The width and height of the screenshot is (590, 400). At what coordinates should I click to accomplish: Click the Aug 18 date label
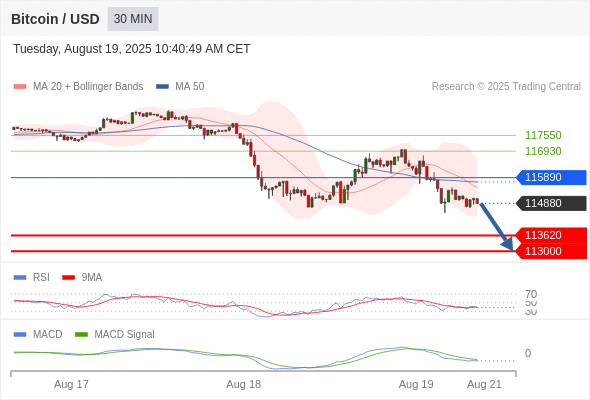coord(243,384)
